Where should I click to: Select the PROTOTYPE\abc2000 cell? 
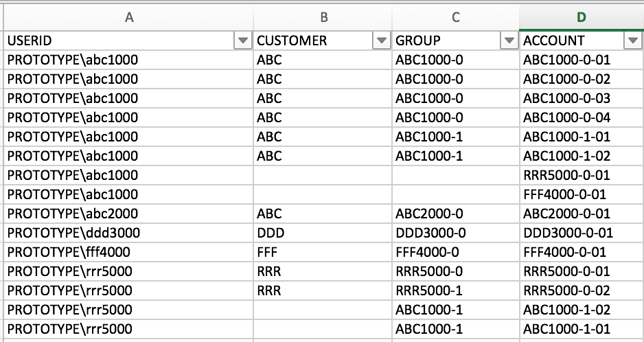73,214
